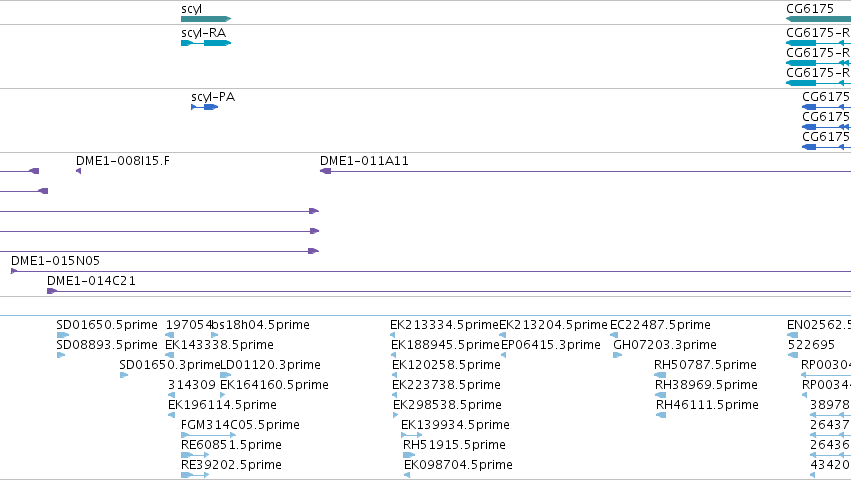
Task: Click the CG6175 gene bar
Action: tap(818, 19)
